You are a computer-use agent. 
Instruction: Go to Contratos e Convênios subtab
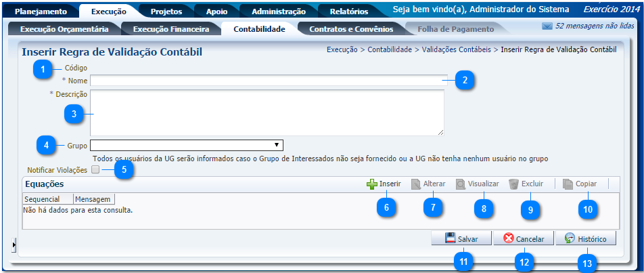pyautogui.click(x=350, y=29)
